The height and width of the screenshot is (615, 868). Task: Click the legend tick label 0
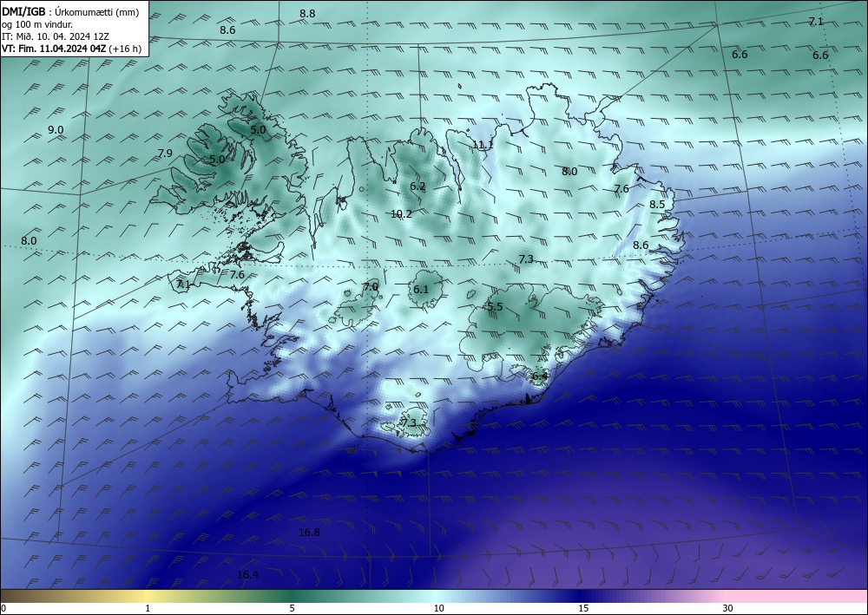pos(3,609)
